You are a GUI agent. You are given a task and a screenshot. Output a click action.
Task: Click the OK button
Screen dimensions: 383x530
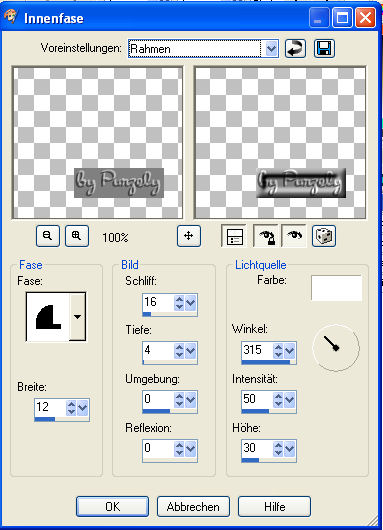(x=112, y=506)
